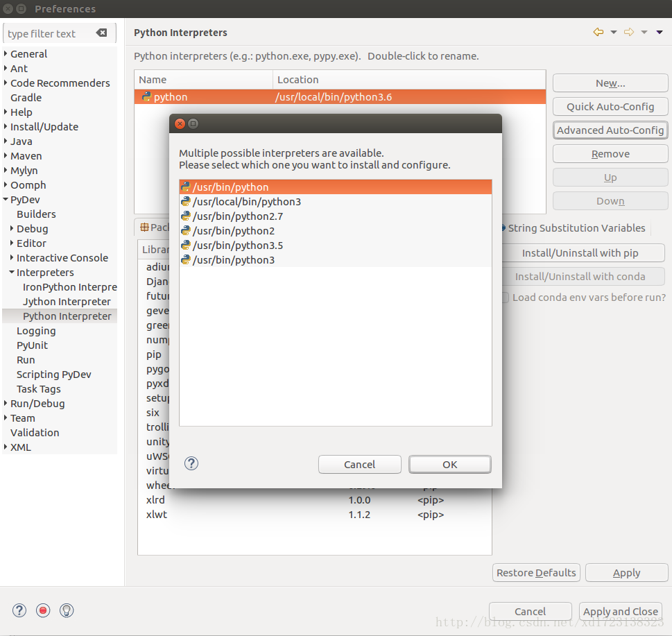Remove the selected interpreter
The height and width of the screenshot is (636, 672).
610,154
